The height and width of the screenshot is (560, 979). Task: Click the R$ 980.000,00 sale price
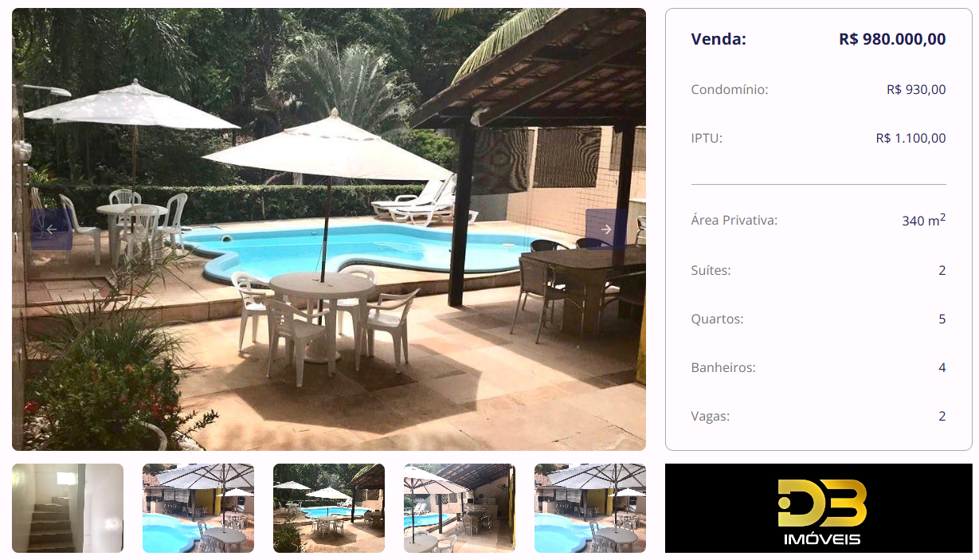pos(892,39)
